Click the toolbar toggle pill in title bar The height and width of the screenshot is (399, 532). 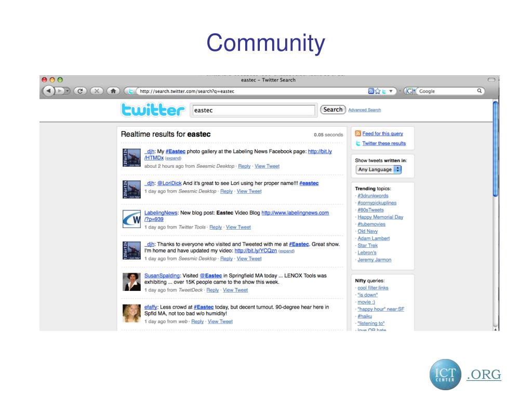point(491,79)
